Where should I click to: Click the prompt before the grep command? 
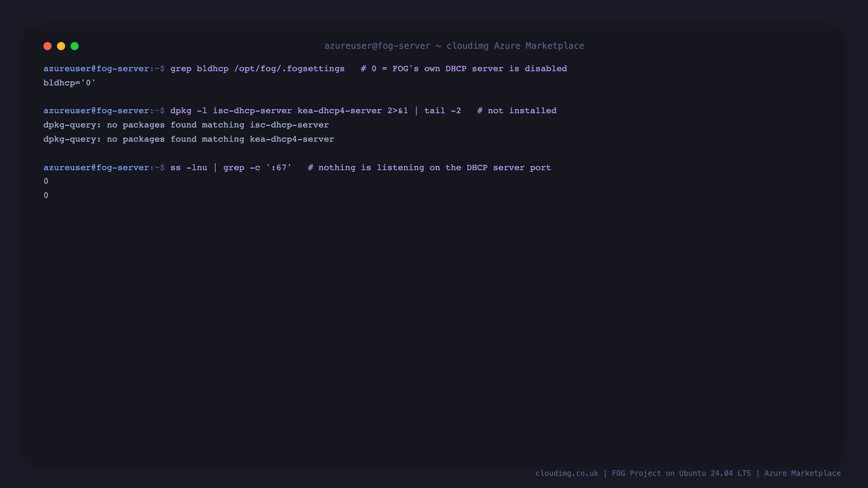(104, 68)
